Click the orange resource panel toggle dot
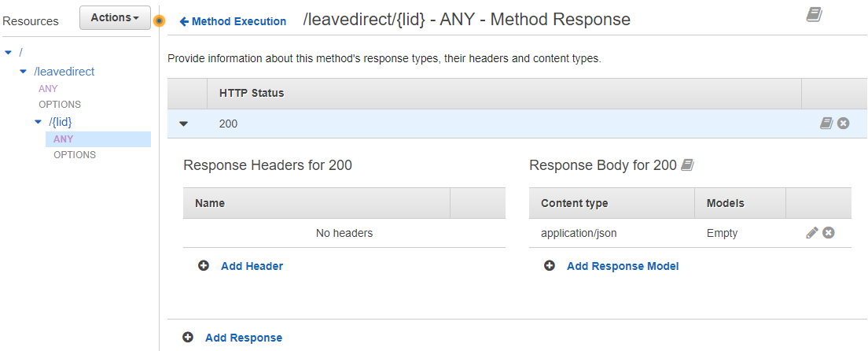 coord(159,21)
